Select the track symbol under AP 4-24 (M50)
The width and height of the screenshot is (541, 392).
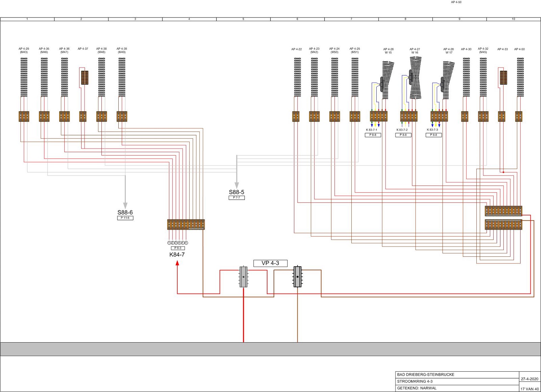tap(334, 77)
